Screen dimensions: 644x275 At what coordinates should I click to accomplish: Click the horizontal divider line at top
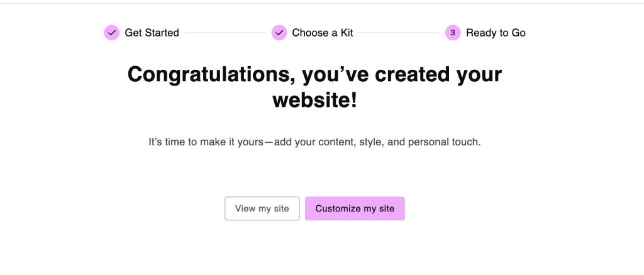tap(322, 3)
